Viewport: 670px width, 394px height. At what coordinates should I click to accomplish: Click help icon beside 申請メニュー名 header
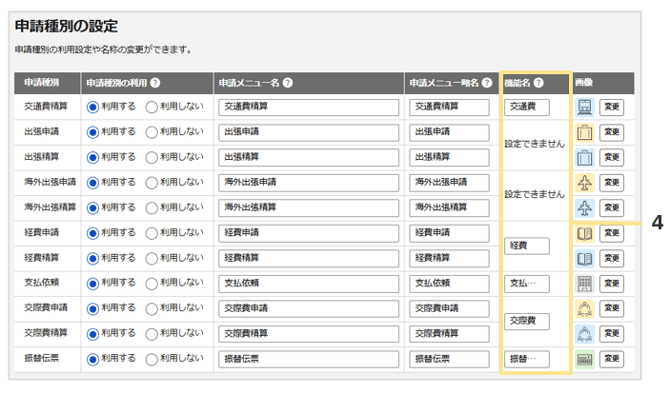pyautogui.click(x=288, y=82)
